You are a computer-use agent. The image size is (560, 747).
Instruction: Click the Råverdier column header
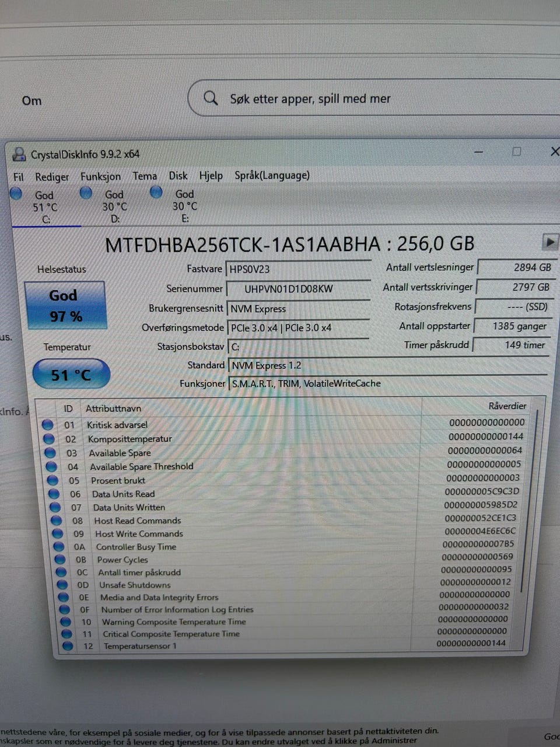coord(508,406)
